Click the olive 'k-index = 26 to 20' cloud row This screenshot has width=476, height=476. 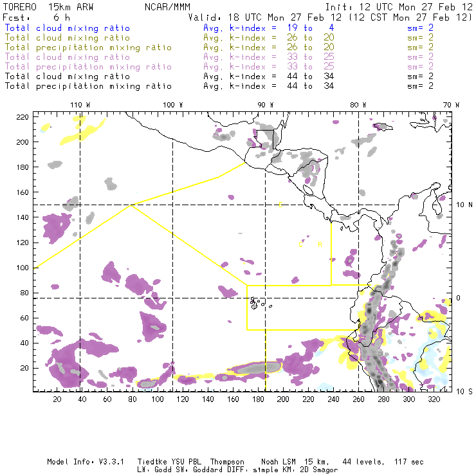click(269, 38)
